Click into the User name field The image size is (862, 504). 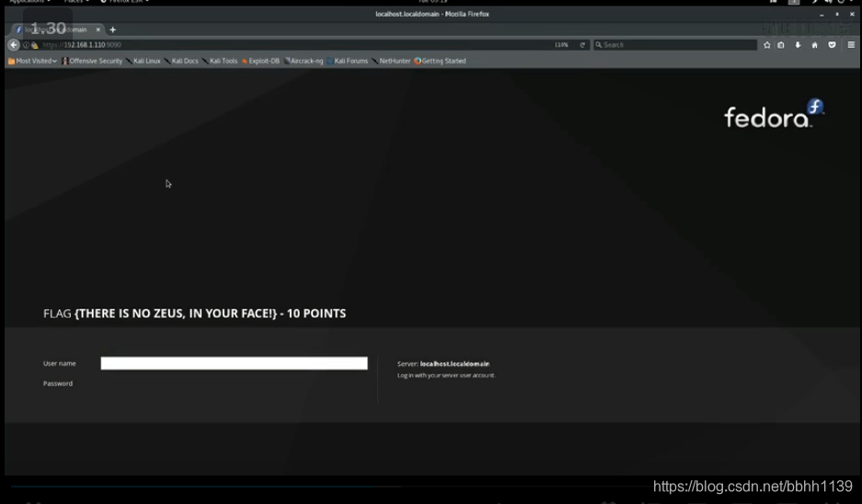(235, 363)
